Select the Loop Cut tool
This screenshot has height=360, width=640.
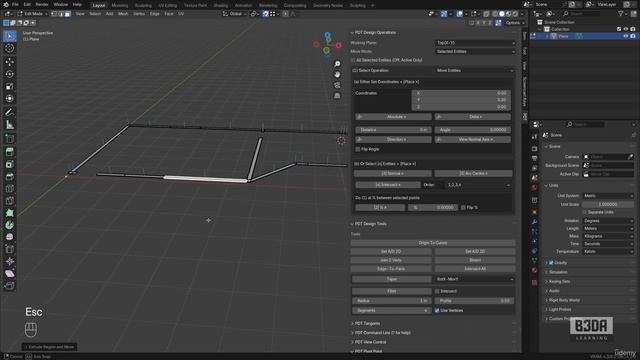(x=9, y=189)
